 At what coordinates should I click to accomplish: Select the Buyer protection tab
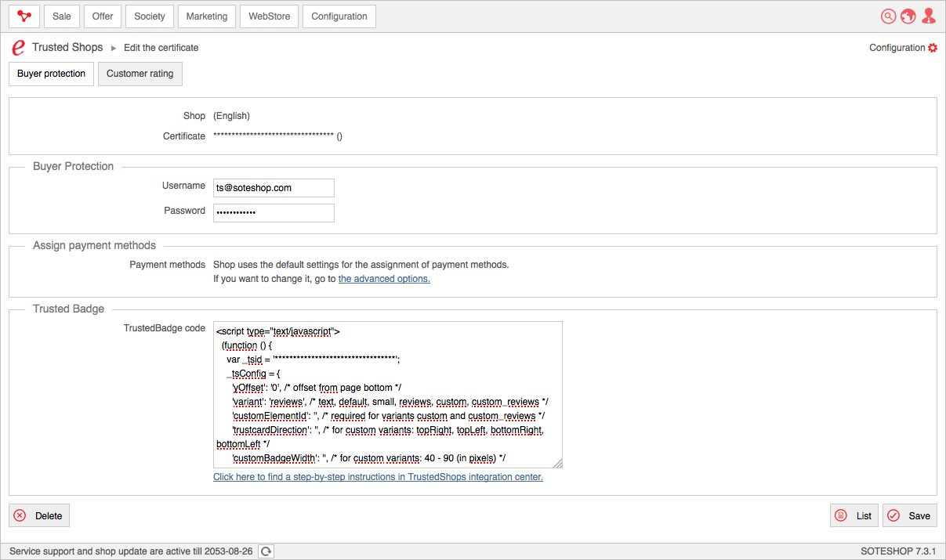[x=51, y=74]
